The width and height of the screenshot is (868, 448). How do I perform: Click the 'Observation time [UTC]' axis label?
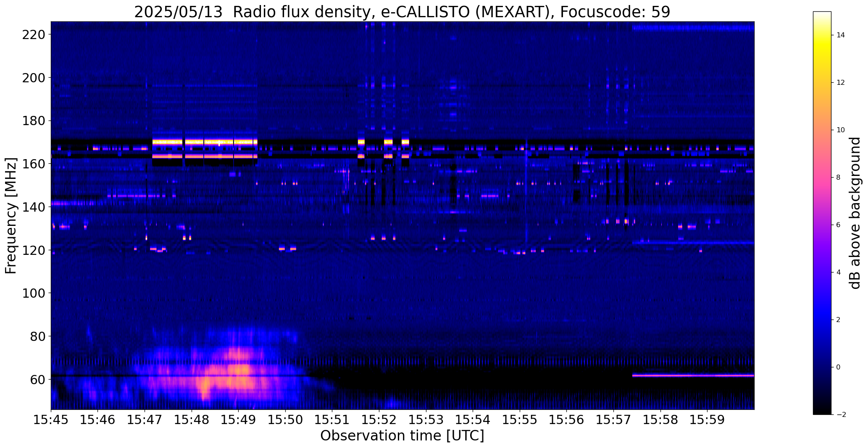click(x=402, y=436)
